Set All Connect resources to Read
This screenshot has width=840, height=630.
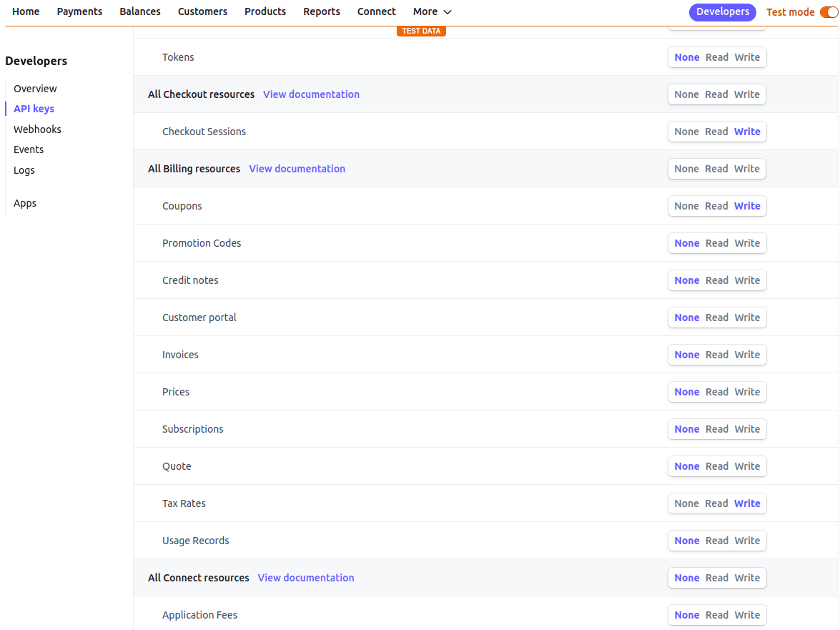coord(717,578)
